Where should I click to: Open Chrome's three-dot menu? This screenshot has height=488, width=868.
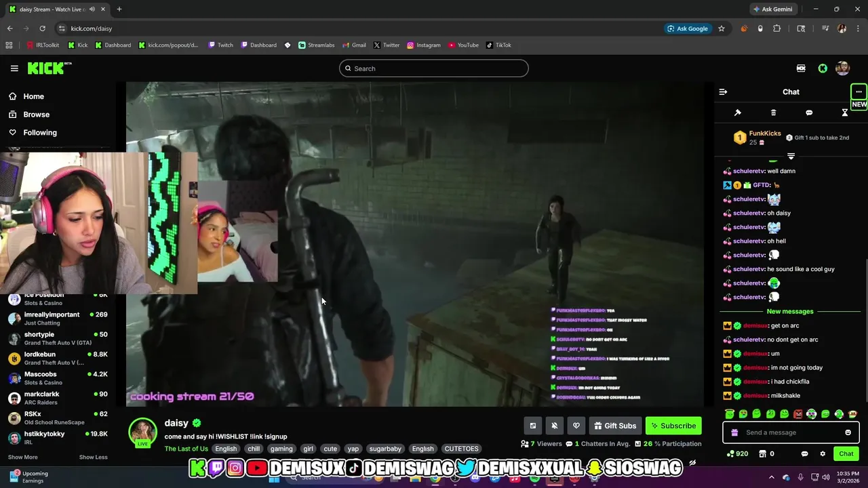click(858, 28)
